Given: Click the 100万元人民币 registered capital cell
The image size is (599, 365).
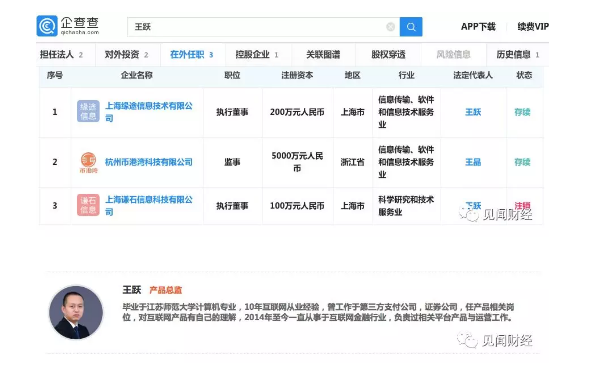Looking at the screenshot, I should tap(297, 206).
